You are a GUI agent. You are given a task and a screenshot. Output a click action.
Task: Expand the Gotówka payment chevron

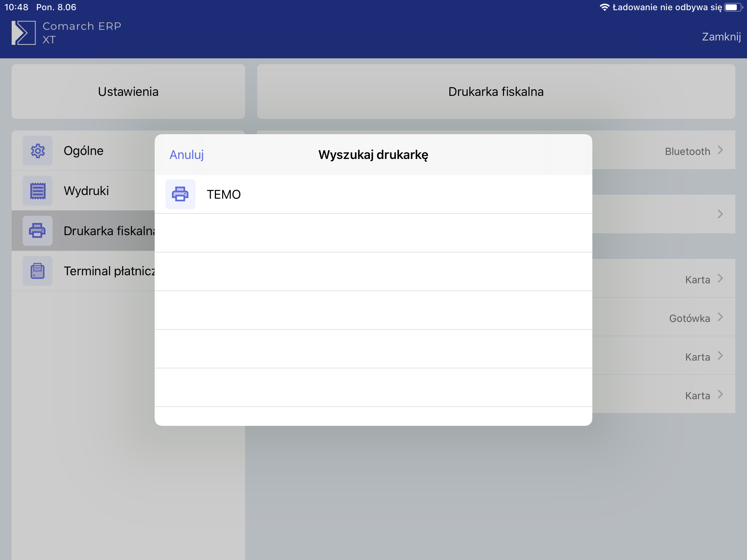[720, 317]
